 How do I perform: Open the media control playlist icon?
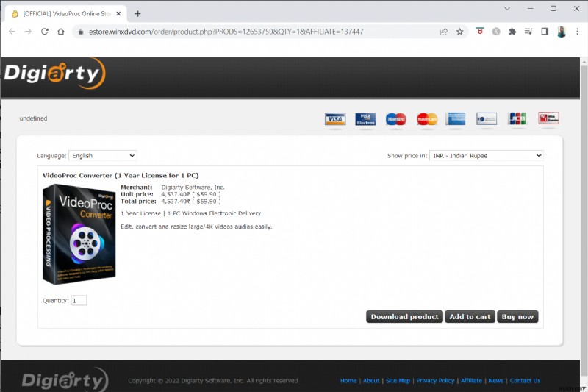tap(528, 32)
